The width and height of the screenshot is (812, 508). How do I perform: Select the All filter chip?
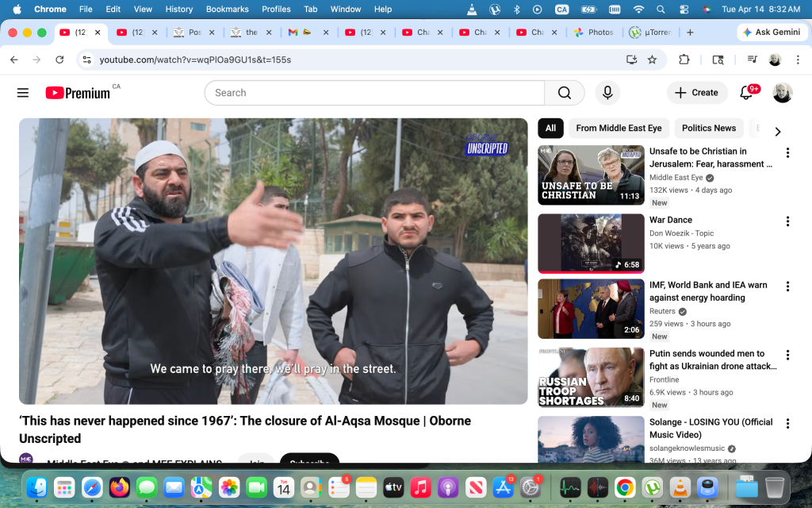(x=550, y=129)
